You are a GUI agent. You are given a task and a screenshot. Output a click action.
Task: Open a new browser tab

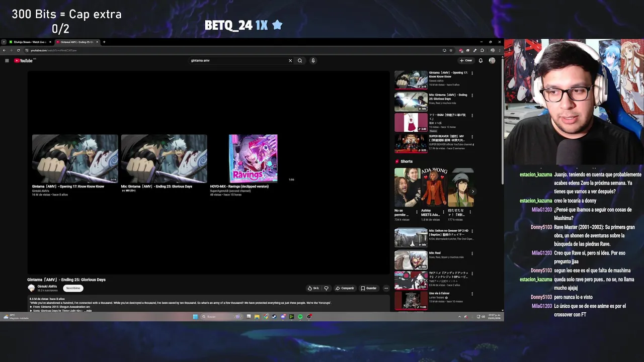(104, 42)
